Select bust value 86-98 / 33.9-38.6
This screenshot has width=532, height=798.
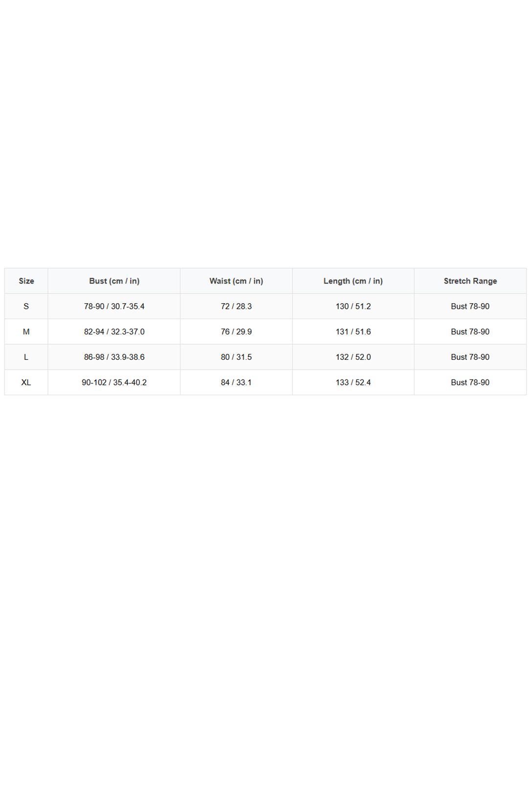[114, 357]
